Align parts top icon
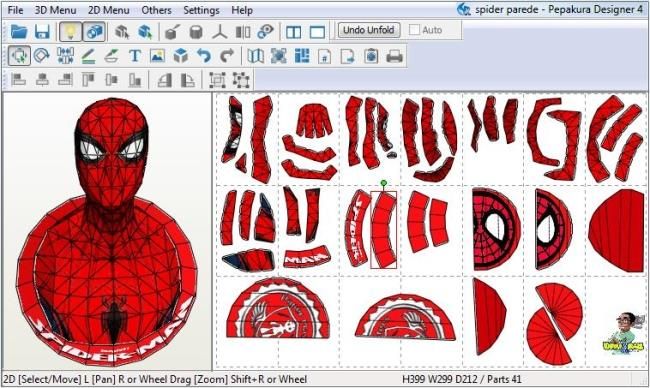This screenshot has width=650, height=388. [x=88, y=79]
